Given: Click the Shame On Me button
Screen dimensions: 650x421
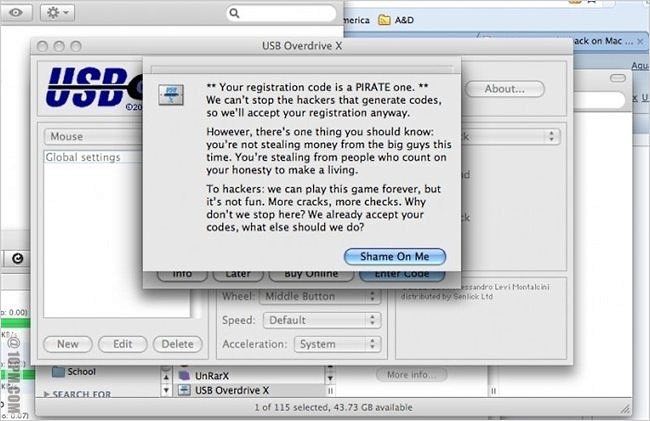Looking at the screenshot, I should tap(395, 256).
